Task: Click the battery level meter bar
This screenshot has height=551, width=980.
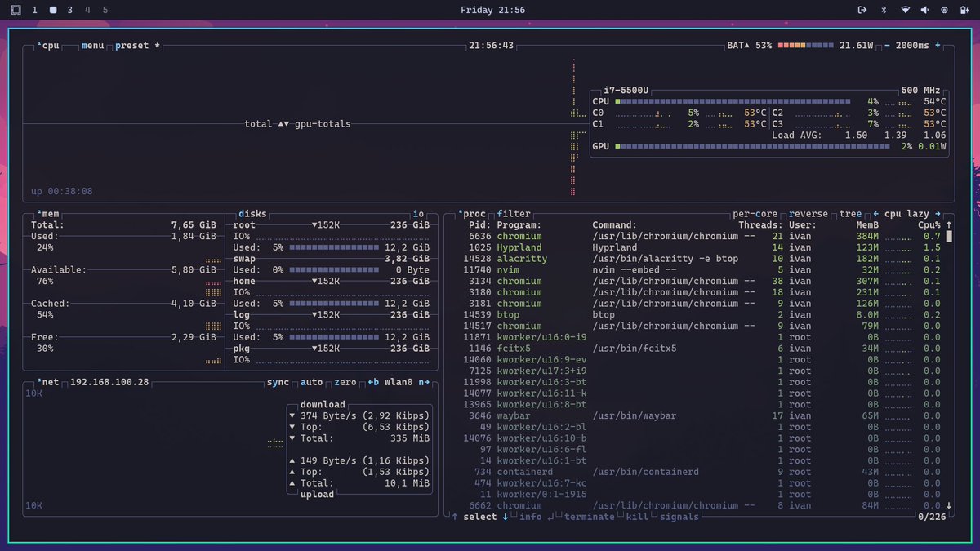Action: pyautogui.click(x=806, y=46)
